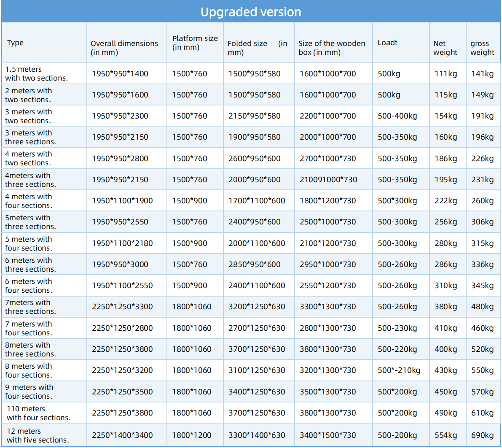This screenshot has width=502, height=448.
Task: Click the "Overall dimensions (in mm)" header
Action: coord(124,48)
